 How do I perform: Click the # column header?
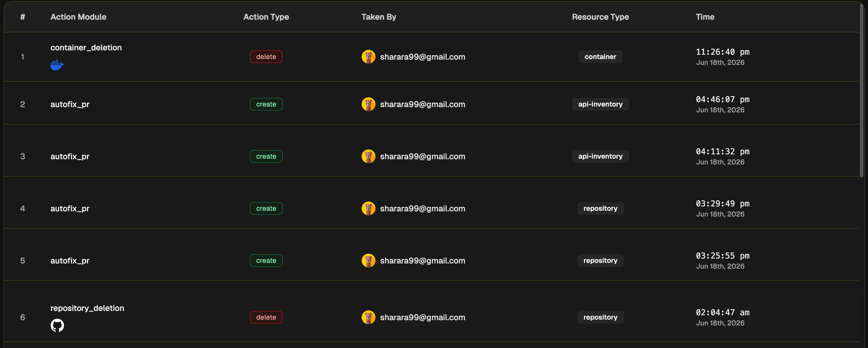tap(23, 17)
